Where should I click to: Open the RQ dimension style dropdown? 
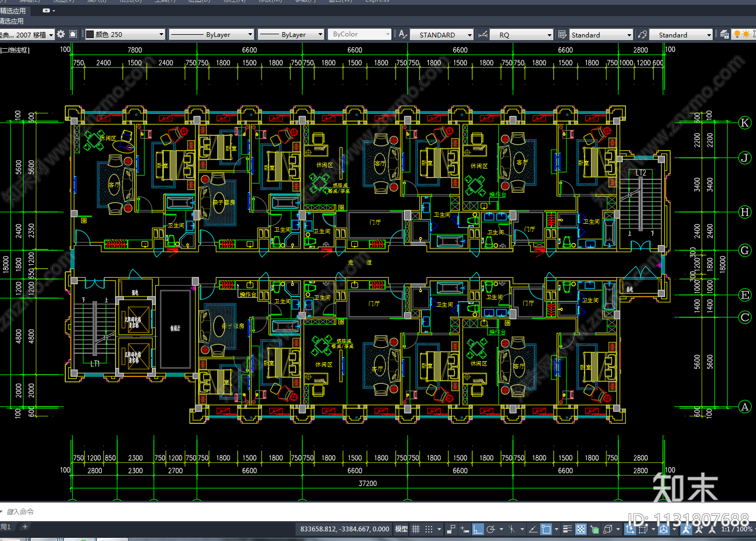pos(521,35)
